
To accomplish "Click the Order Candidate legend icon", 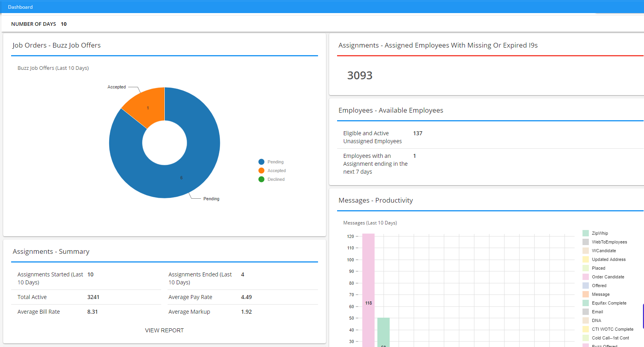I will pos(586,277).
